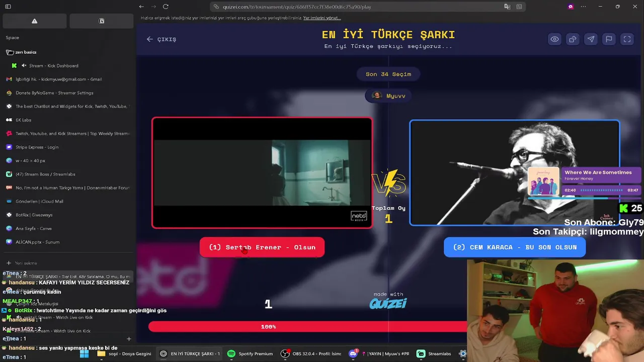This screenshot has height=362, width=644.
Task: Toggle the eye visibility button on Quizei
Action: [x=554, y=39]
